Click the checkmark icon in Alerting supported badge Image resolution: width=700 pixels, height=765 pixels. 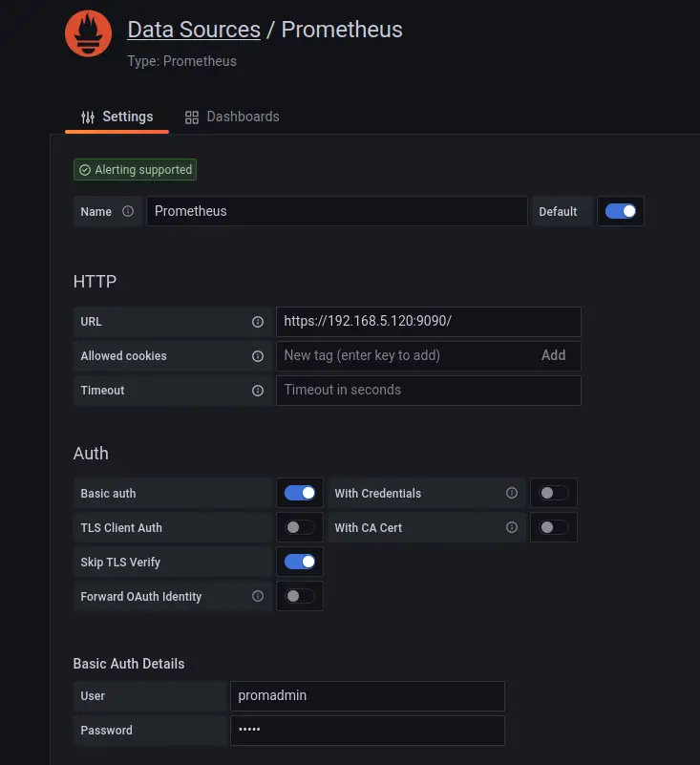[x=85, y=170]
